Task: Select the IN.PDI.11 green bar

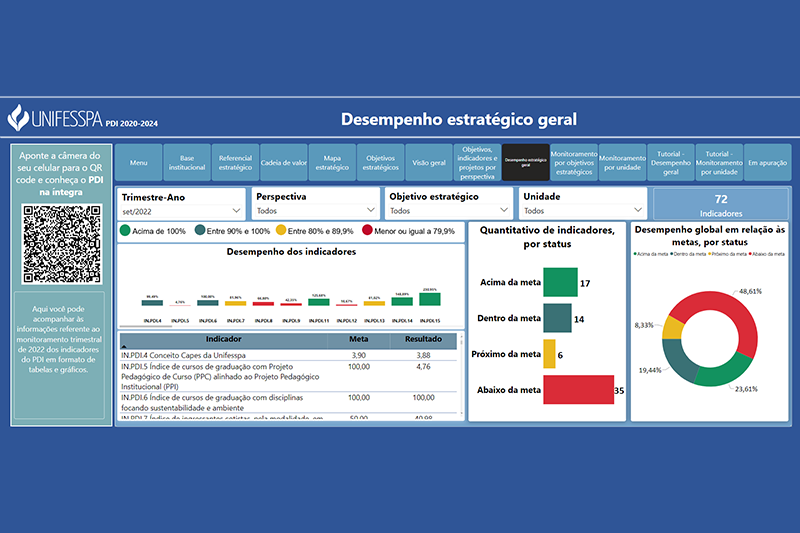Action: [x=319, y=302]
